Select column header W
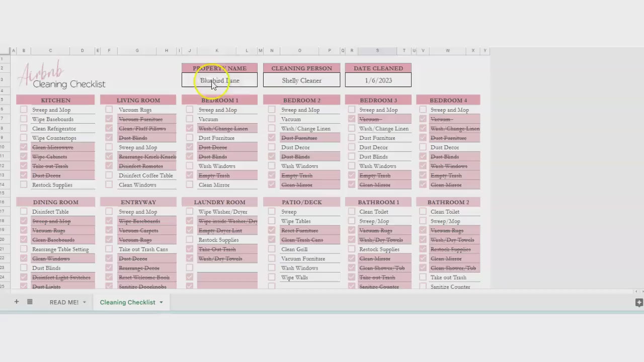644x362 pixels. [x=447, y=51]
